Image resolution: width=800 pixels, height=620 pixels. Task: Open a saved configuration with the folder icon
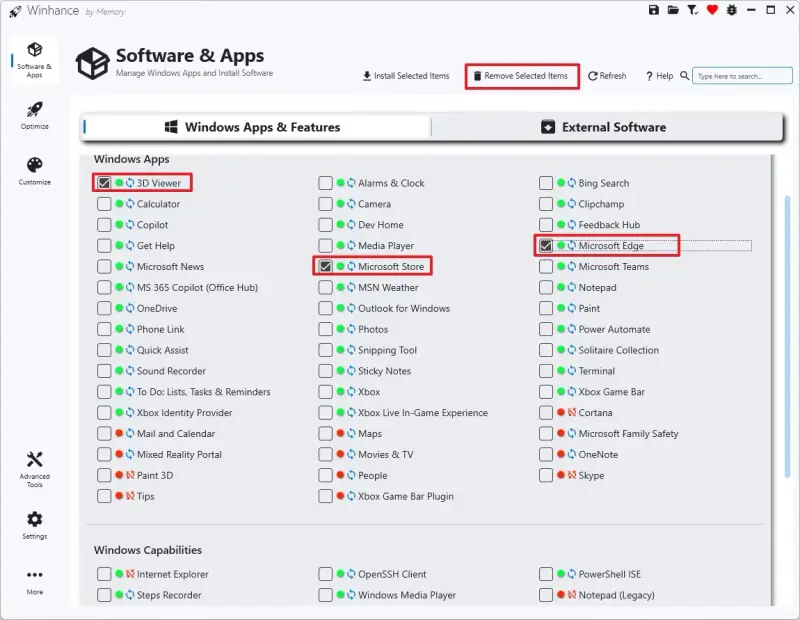[674, 9]
